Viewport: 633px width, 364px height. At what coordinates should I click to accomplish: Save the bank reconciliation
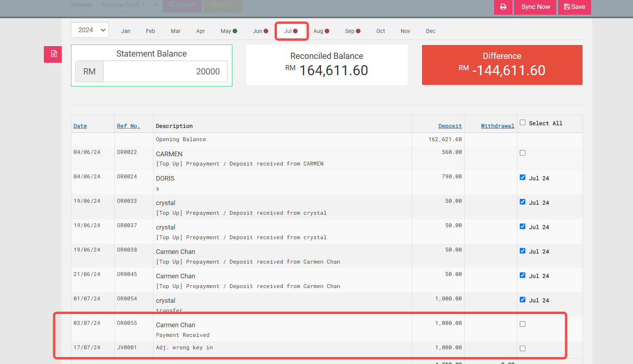pyautogui.click(x=574, y=7)
